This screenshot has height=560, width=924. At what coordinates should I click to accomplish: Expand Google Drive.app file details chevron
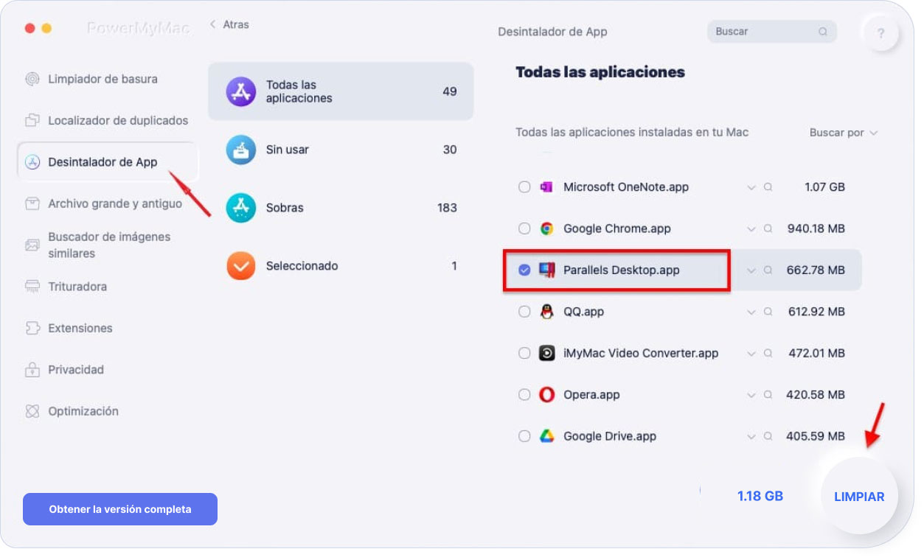(x=751, y=437)
